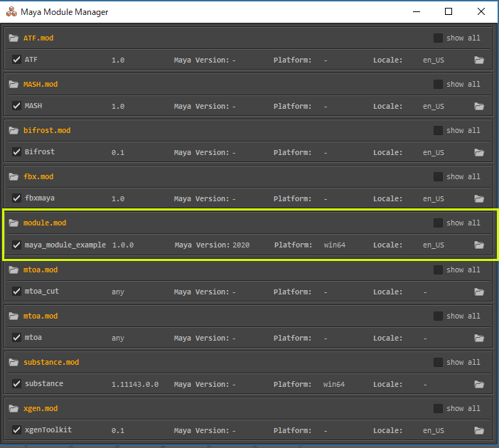Open folder icon beside bifrost.mod header
The width and height of the screenshot is (499, 448).
tap(14, 131)
